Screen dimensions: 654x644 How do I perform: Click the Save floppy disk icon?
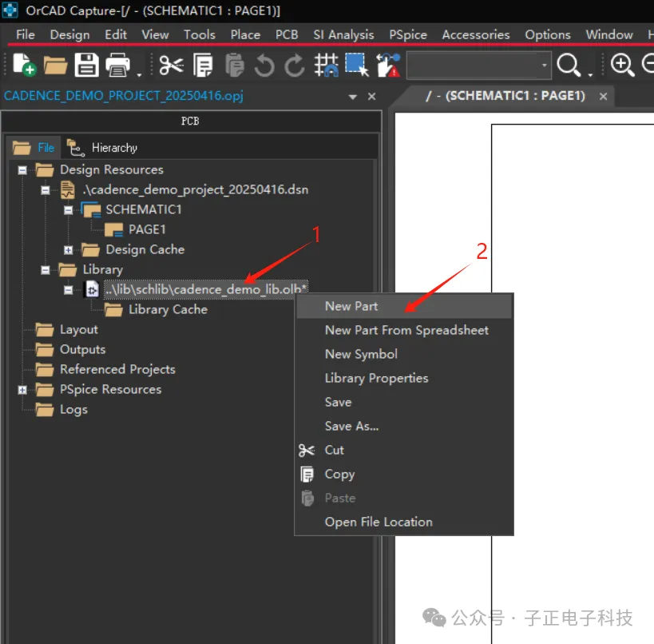coord(87,65)
